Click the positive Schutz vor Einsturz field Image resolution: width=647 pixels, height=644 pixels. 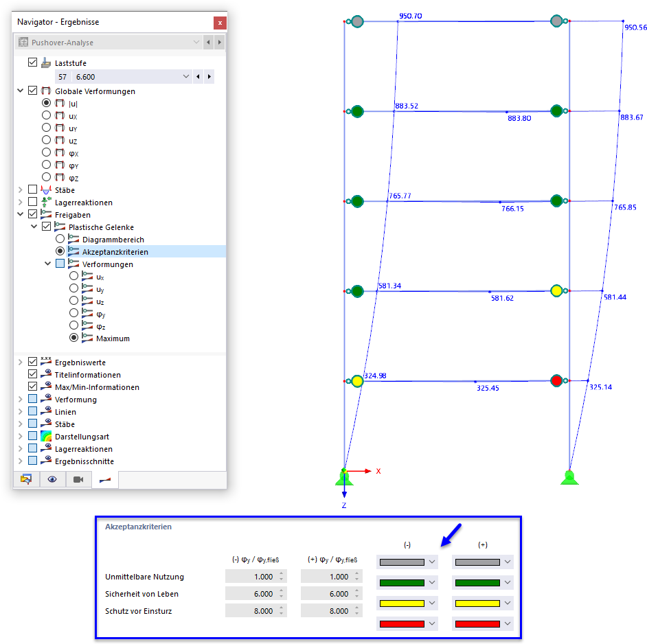coord(331,611)
